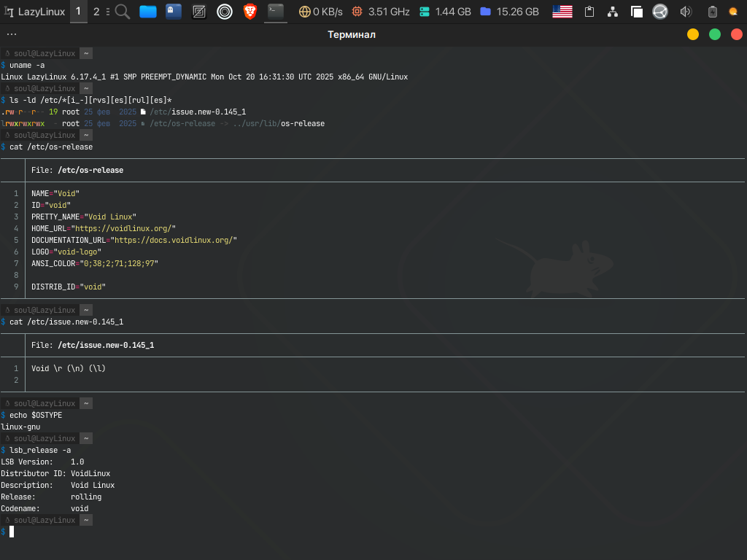Switch keyboard layout via US flag

tap(562, 12)
